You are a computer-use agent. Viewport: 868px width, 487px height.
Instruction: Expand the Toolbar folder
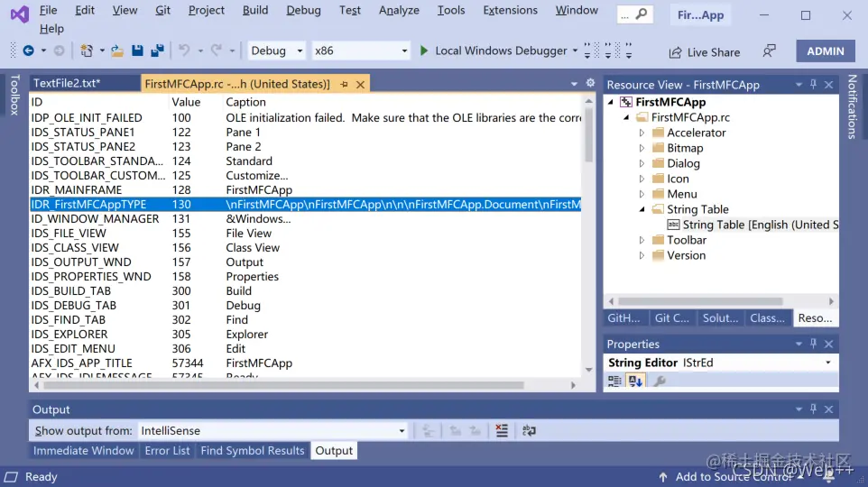(642, 240)
